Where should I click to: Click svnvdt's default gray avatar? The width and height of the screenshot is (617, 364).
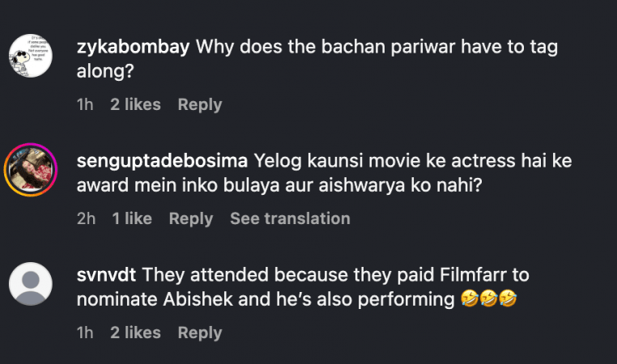click(x=31, y=285)
